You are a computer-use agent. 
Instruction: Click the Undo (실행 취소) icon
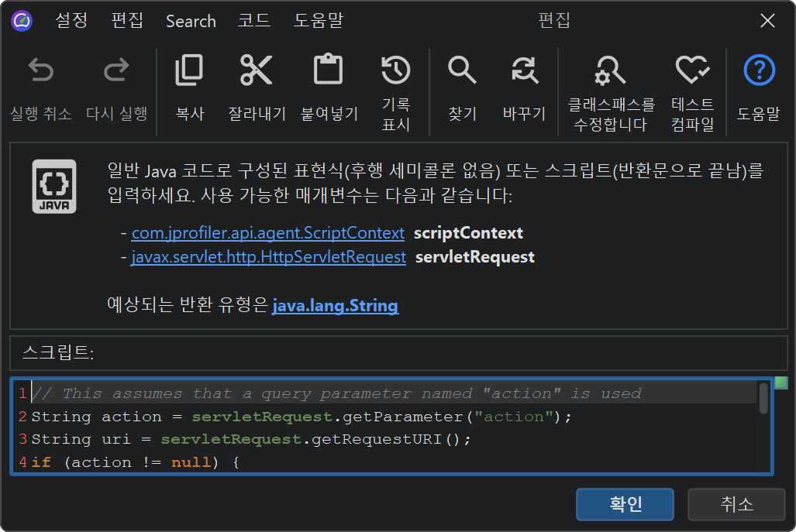[x=41, y=72]
